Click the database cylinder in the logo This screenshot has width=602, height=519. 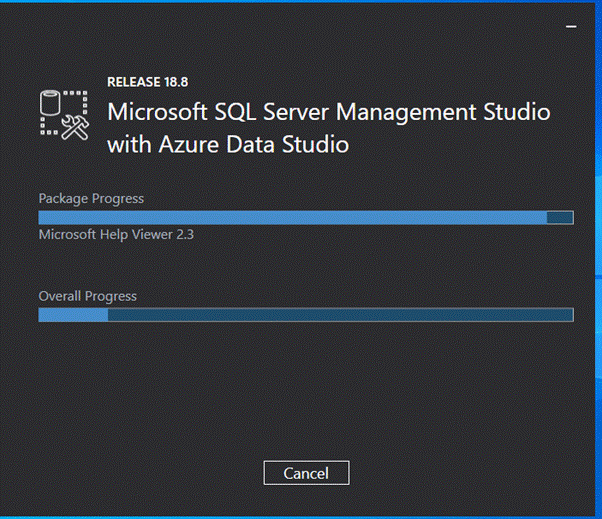click(50, 102)
